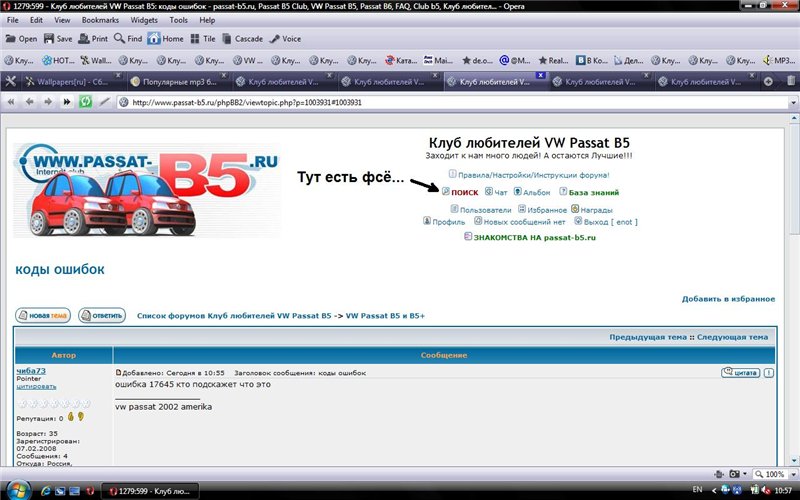Open the В Ко... bookmark
800x500 pixels.
(591, 60)
